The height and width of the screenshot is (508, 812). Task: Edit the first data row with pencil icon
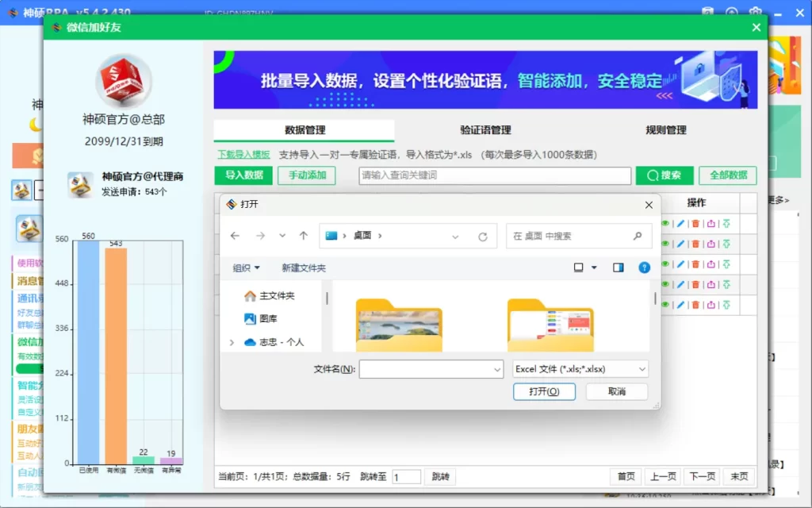click(x=681, y=224)
